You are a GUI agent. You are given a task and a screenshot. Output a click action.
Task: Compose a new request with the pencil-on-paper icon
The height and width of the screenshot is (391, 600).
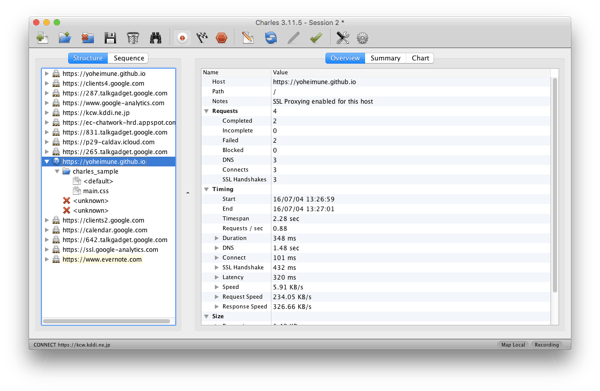(x=248, y=38)
